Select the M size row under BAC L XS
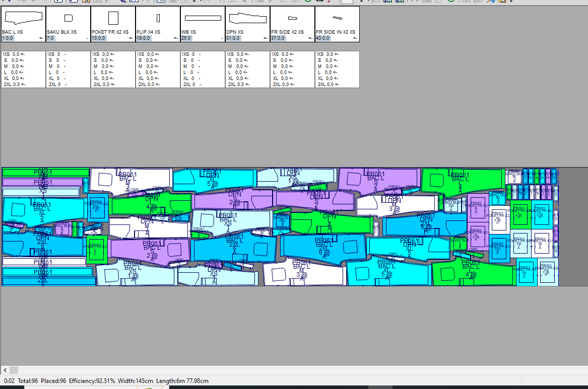 [14, 66]
